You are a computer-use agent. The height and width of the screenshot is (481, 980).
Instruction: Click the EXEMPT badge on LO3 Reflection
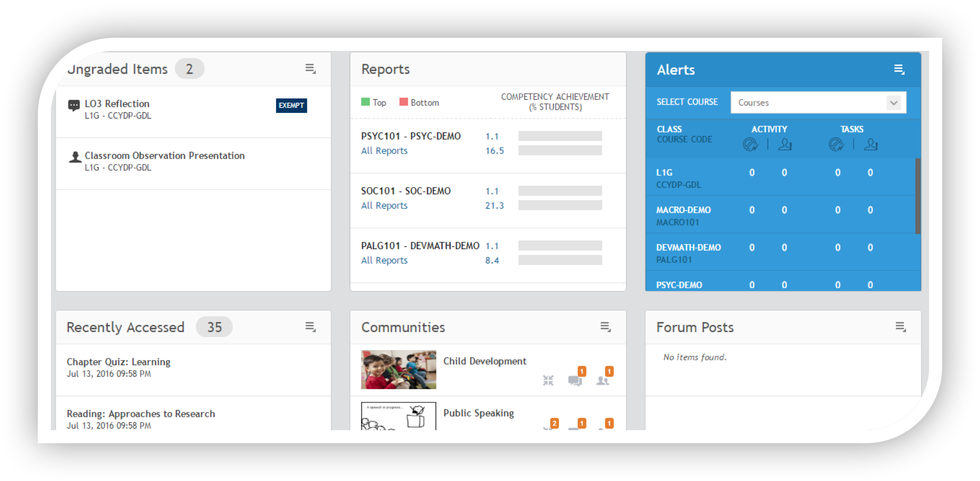coord(291,105)
